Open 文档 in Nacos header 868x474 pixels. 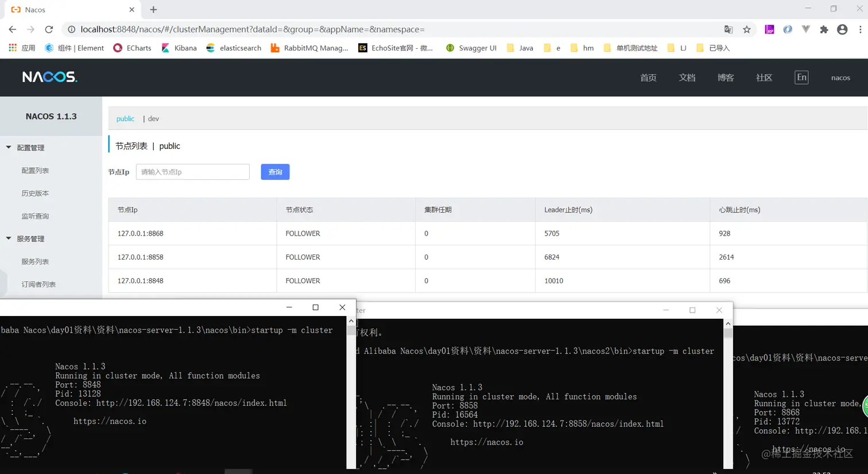(x=687, y=78)
